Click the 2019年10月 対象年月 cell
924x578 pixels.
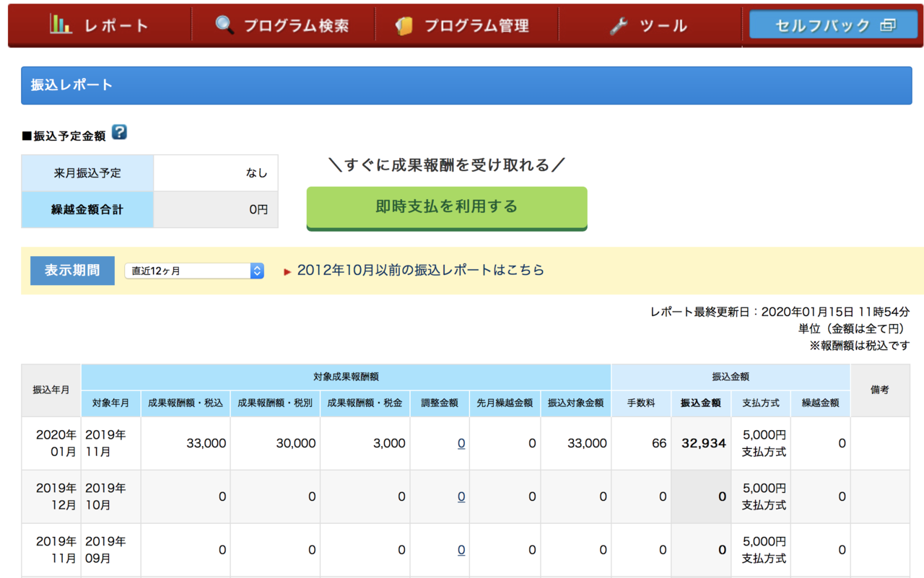(111, 496)
